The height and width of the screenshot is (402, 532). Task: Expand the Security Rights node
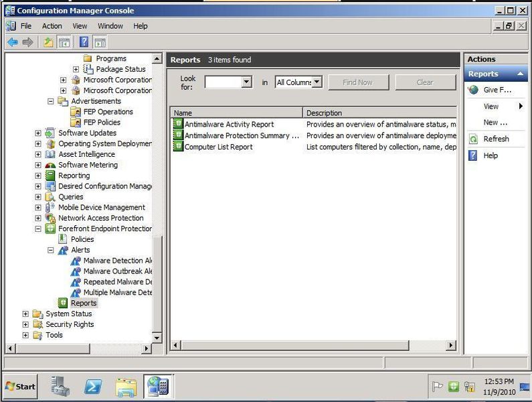[25, 324]
